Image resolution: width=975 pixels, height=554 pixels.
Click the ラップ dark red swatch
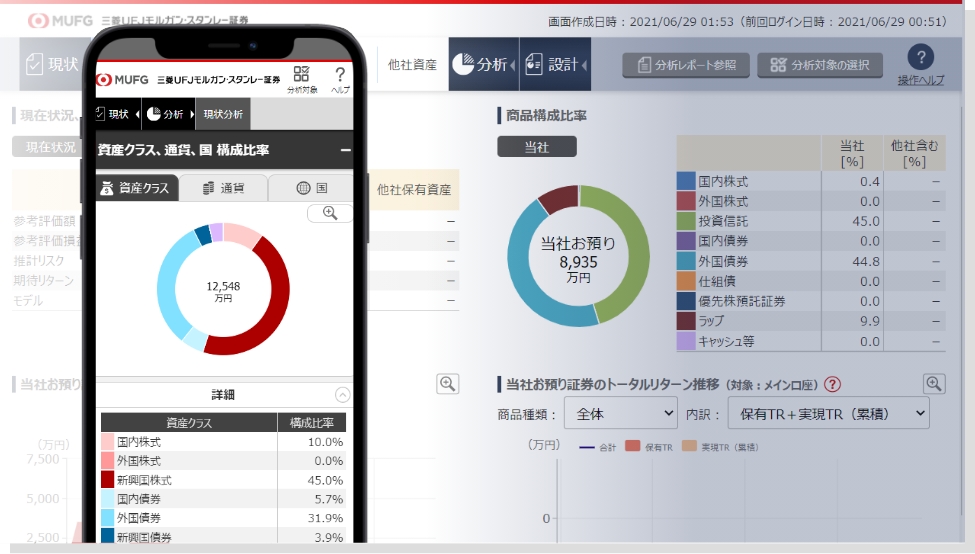pos(685,321)
